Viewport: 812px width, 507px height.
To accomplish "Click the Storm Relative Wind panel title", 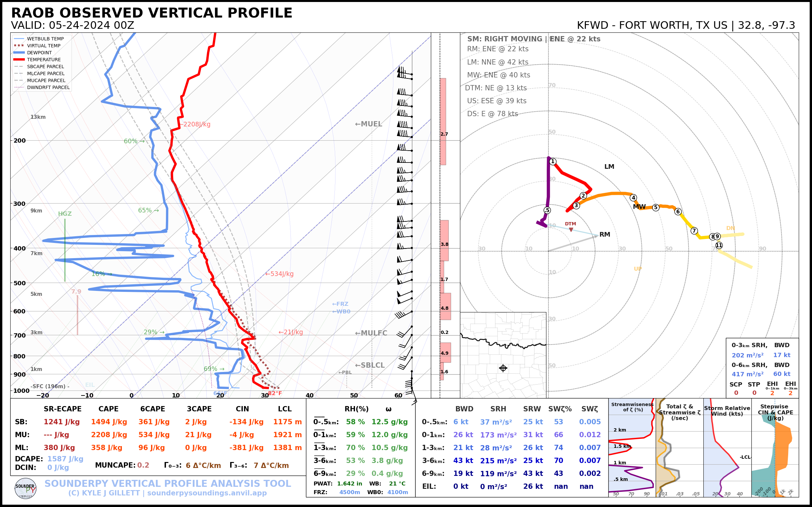I will pos(727,411).
